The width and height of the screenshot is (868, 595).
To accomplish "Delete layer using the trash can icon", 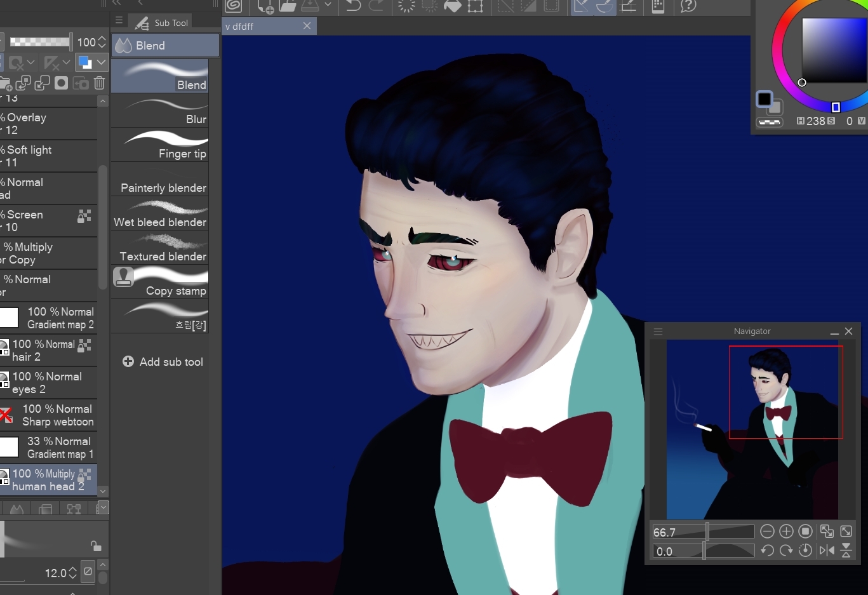I will pyautogui.click(x=100, y=83).
